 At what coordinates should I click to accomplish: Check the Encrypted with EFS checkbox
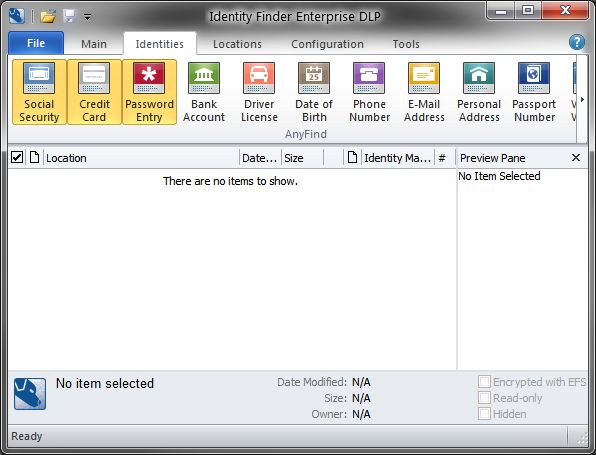(x=484, y=382)
